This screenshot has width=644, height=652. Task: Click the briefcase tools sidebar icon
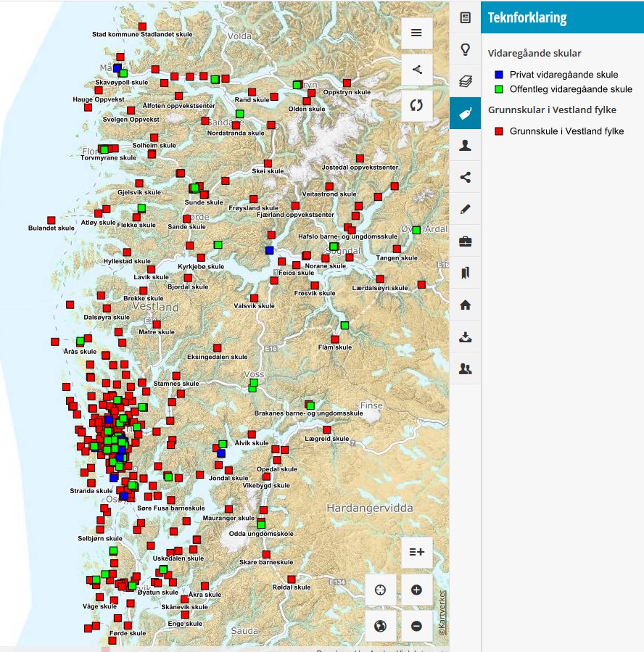(x=465, y=241)
